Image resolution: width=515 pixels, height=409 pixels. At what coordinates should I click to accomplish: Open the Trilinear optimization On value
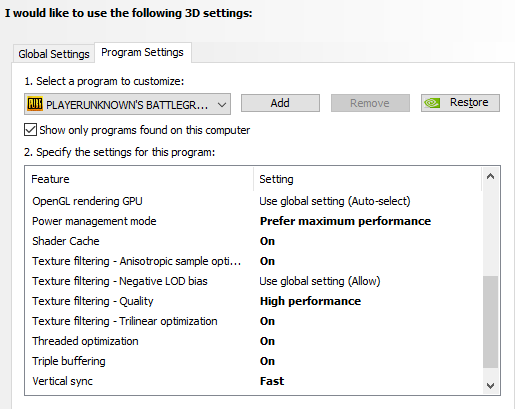267,321
